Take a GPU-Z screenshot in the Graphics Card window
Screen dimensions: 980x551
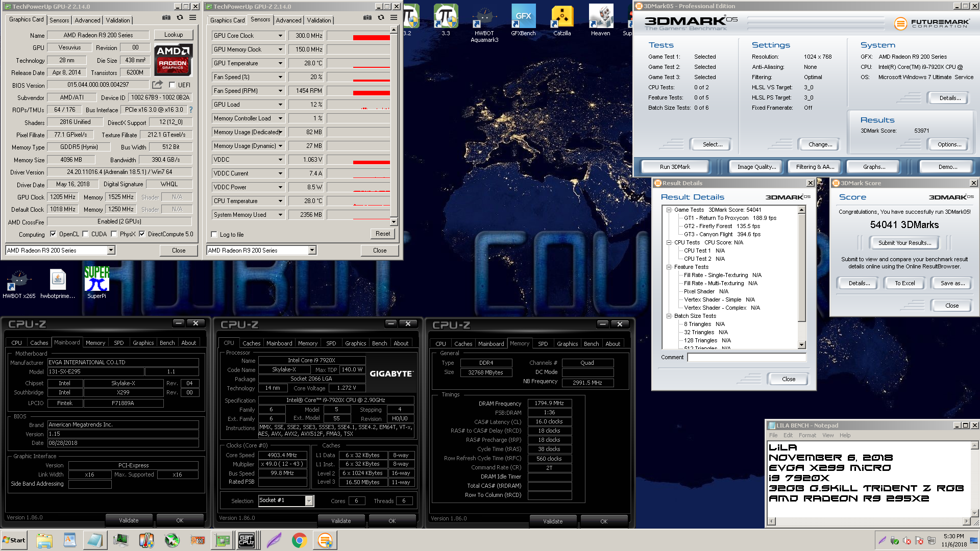coord(166,17)
